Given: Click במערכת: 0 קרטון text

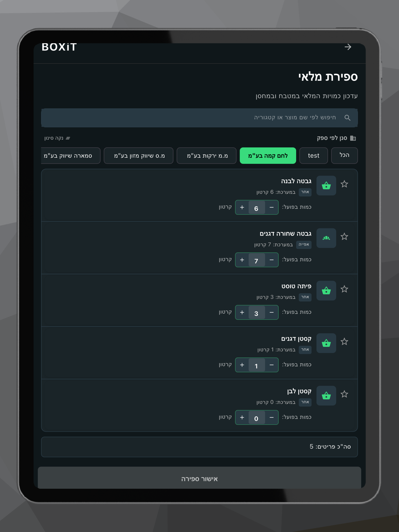Looking at the screenshot, I should tap(276, 402).
